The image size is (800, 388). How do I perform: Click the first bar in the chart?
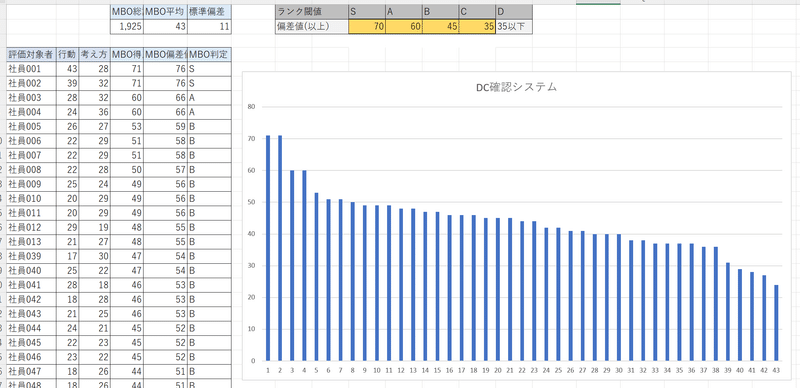click(268, 248)
